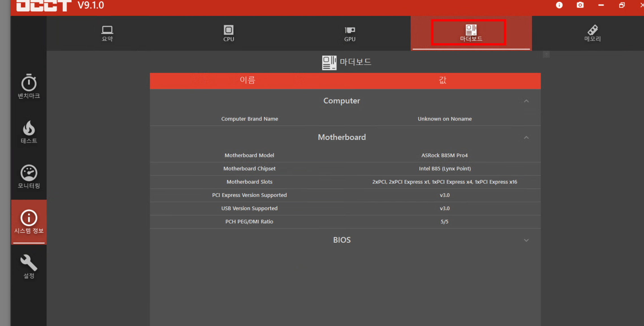Collapse the Computer section chevron
This screenshot has width=644, height=326.
(526, 101)
